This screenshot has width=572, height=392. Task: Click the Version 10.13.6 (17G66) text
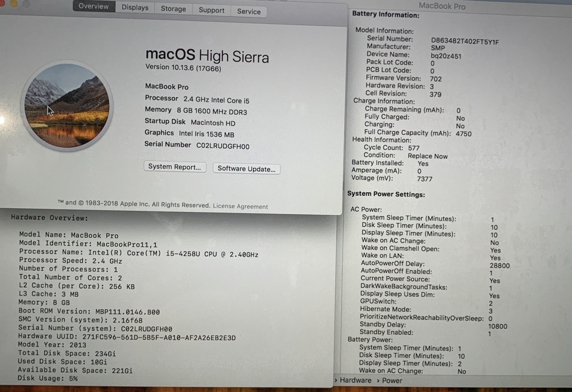tap(183, 67)
